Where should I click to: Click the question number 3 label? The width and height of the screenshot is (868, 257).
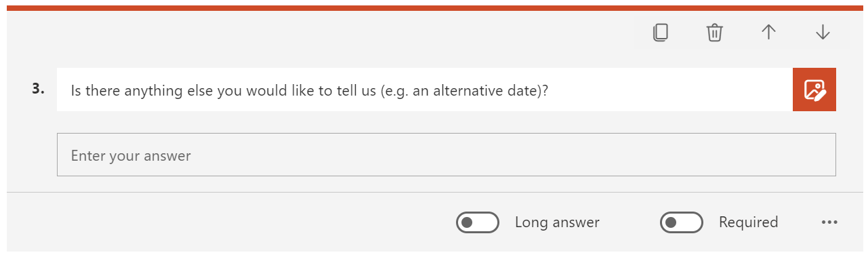click(38, 88)
